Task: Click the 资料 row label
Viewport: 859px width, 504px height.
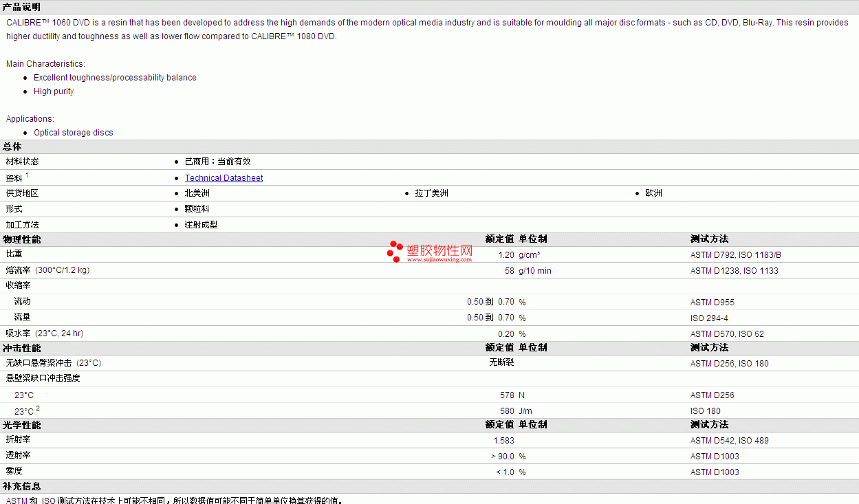Action: coord(14,178)
